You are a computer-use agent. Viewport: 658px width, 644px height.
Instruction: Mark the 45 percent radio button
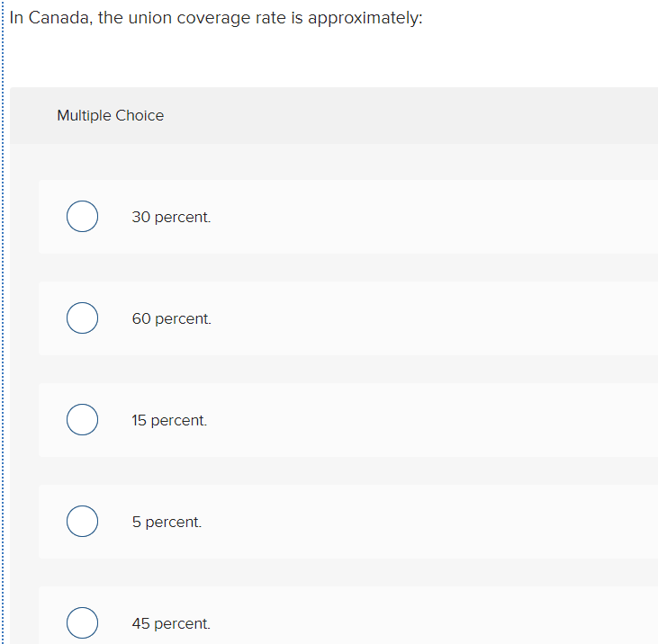82,623
